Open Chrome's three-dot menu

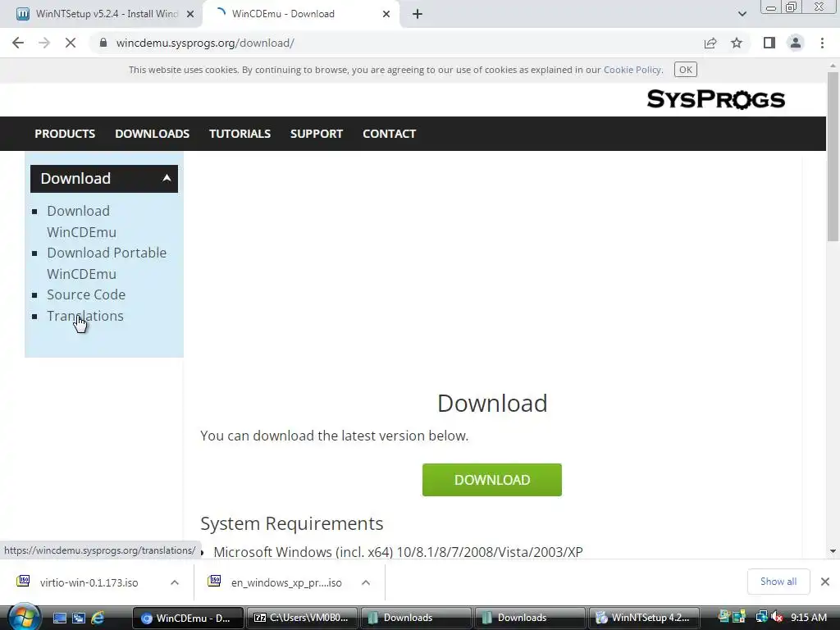coord(822,43)
